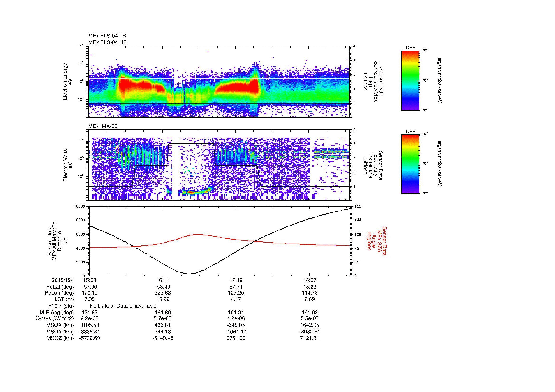Click MSOZ value 7121.31
The width and height of the screenshot is (555, 392).
click(x=310, y=338)
